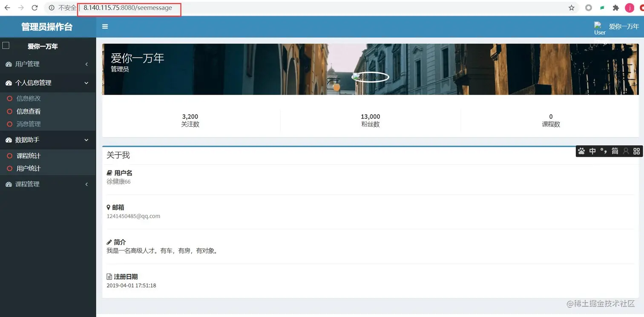Click the broken avatar box beside sidebar 爱你一万年

6,45
